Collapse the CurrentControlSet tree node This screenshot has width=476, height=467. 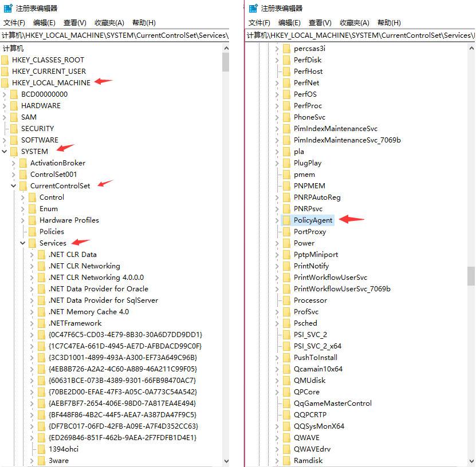click(x=13, y=185)
